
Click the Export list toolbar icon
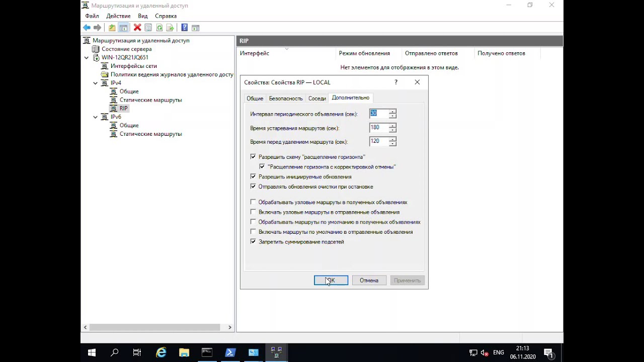(x=170, y=28)
